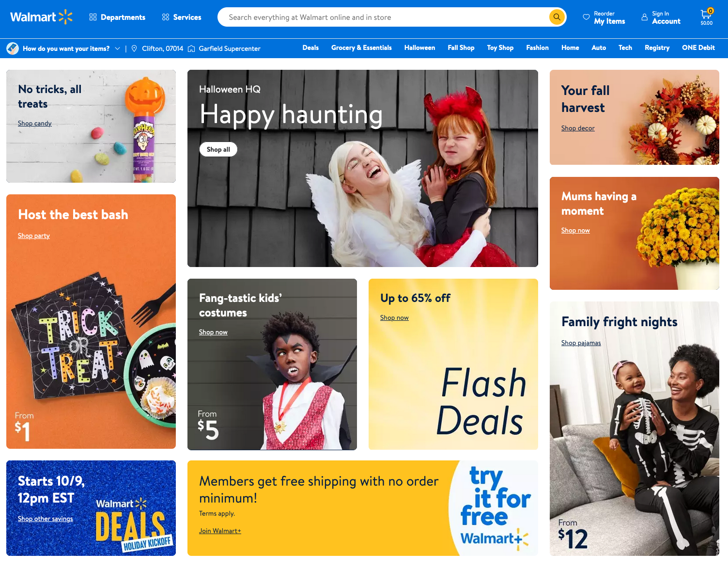
Task: Click the heart icon for Reorder My Items
Action: pyautogui.click(x=586, y=17)
